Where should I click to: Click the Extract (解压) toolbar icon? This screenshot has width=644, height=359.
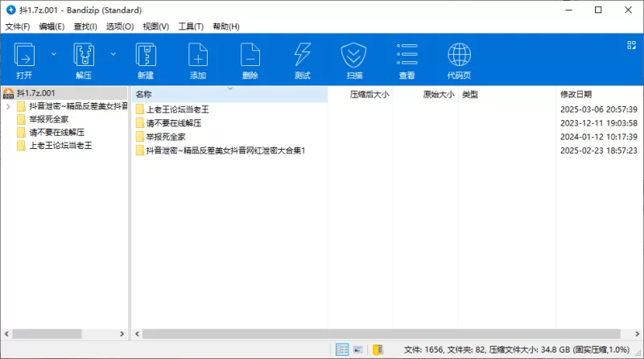coord(84,60)
